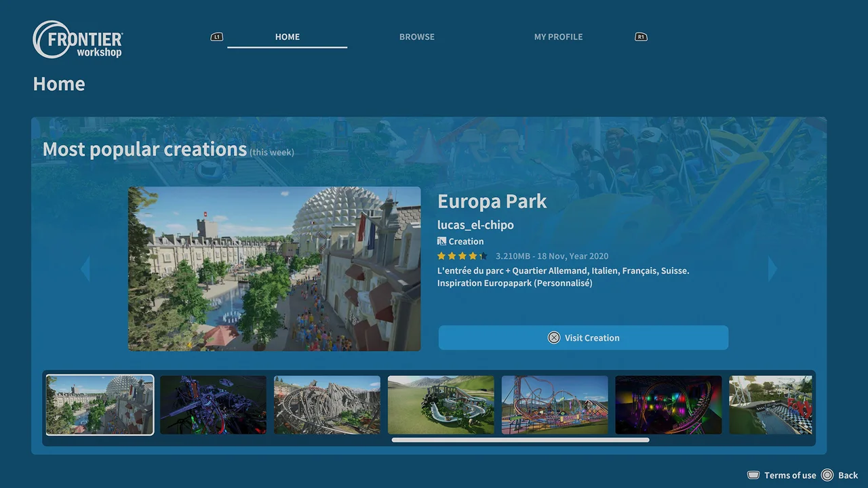Viewport: 868px width, 488px height.
Task: Click the Back label
Action: pyautogui.click(x=848, y=475)
